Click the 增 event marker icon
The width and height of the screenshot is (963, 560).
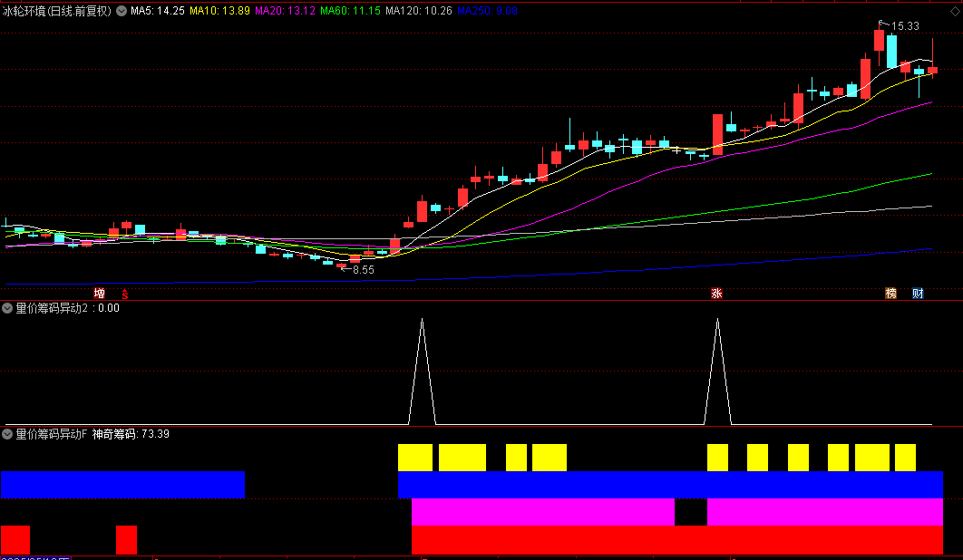[x=99, y=293]
